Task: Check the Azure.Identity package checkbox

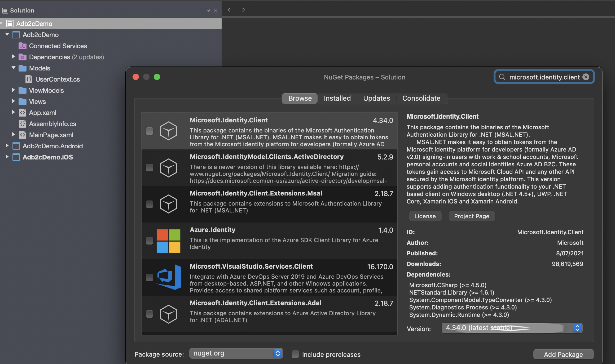Action: coord(150,241)
